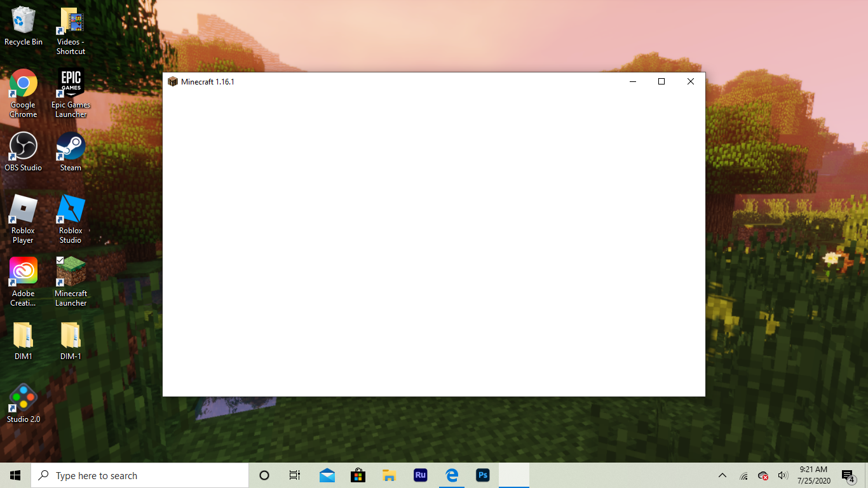Select the Minecraft Launcher grass block icon
The width and height of the screenshot is (868, 488).
[x=71, y=271]
